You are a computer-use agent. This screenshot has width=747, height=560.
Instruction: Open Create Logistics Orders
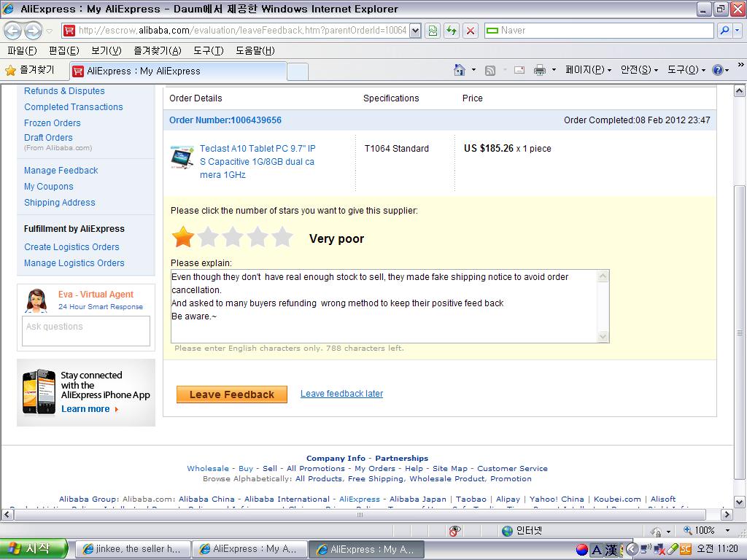[x=71, y=247]
